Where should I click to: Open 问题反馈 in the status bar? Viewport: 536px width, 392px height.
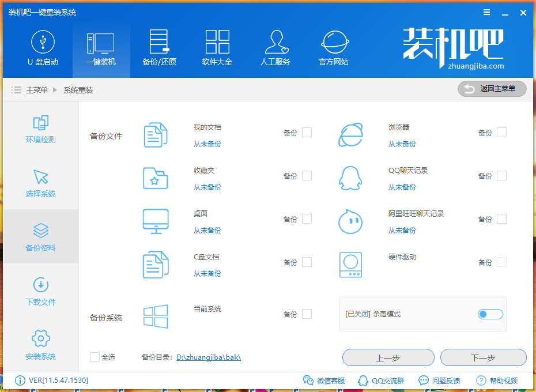click(443, 380)
